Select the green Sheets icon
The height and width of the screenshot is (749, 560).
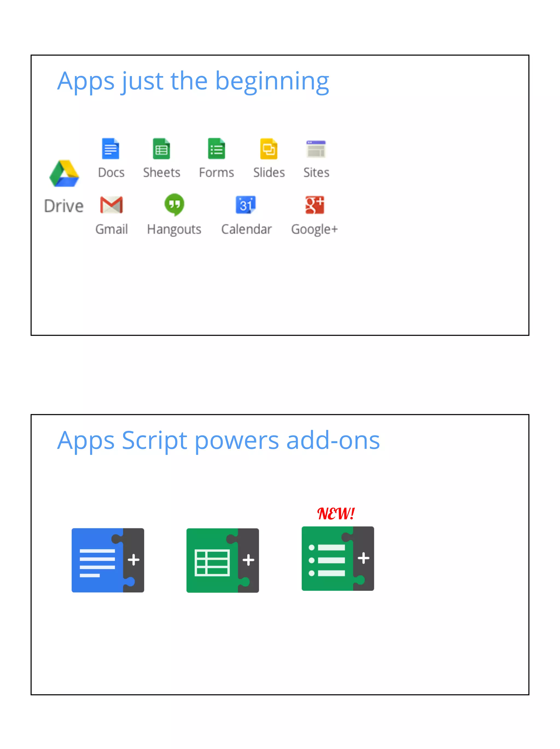(x=161, y=149)
